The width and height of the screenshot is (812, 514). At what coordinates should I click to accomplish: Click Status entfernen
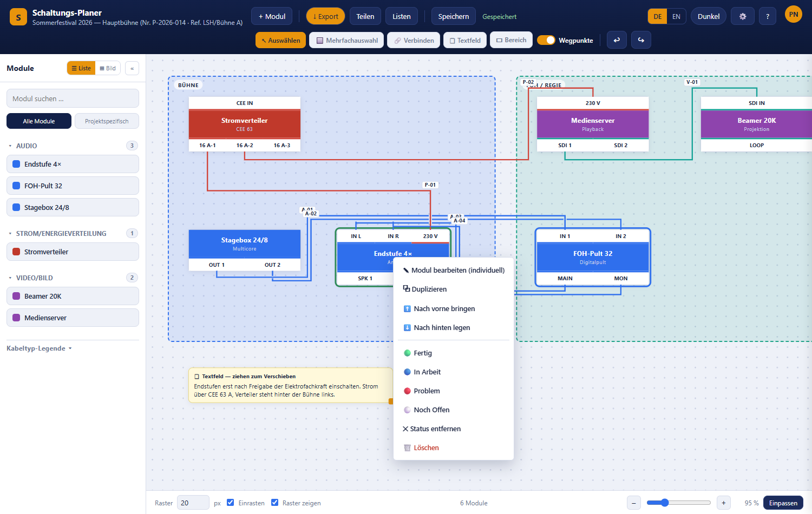click(x=454, y=429)
